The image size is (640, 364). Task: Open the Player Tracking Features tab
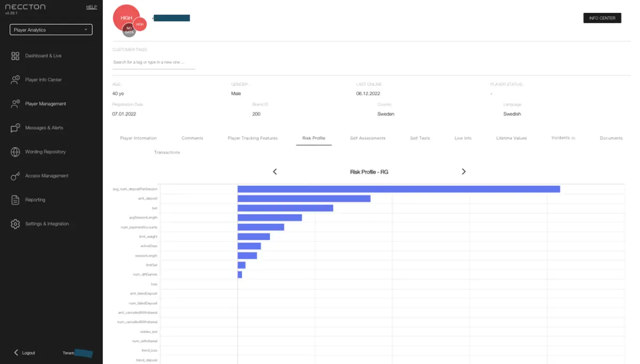[253, 138]
